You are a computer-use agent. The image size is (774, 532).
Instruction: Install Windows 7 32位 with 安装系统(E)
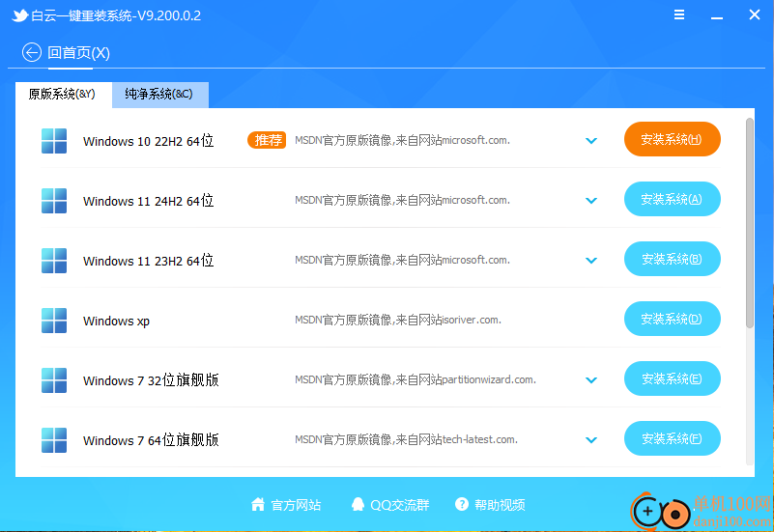coord(673,378)
